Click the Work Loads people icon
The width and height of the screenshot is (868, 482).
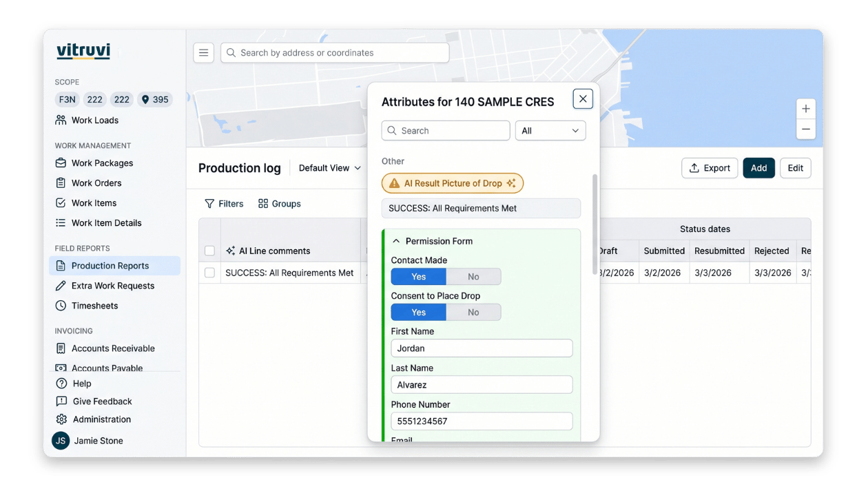(61, 120)
